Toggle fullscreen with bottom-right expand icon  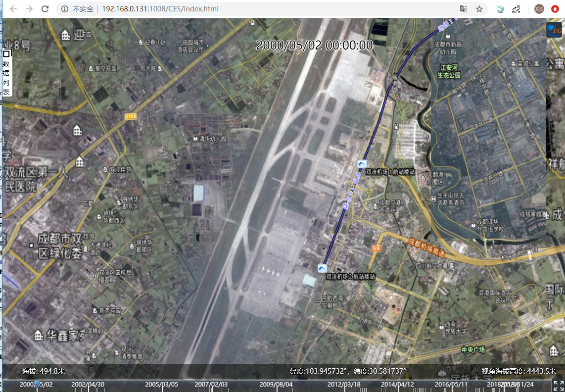click(558, 386)
